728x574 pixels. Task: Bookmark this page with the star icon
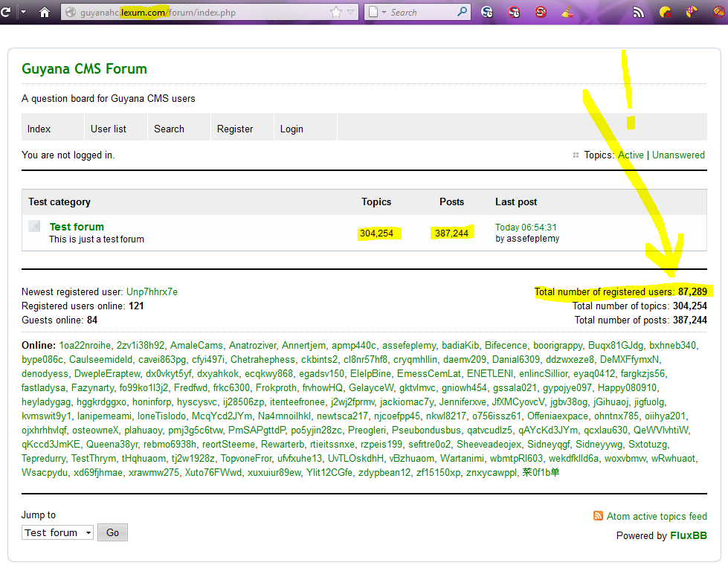click(x=335, y=12)
